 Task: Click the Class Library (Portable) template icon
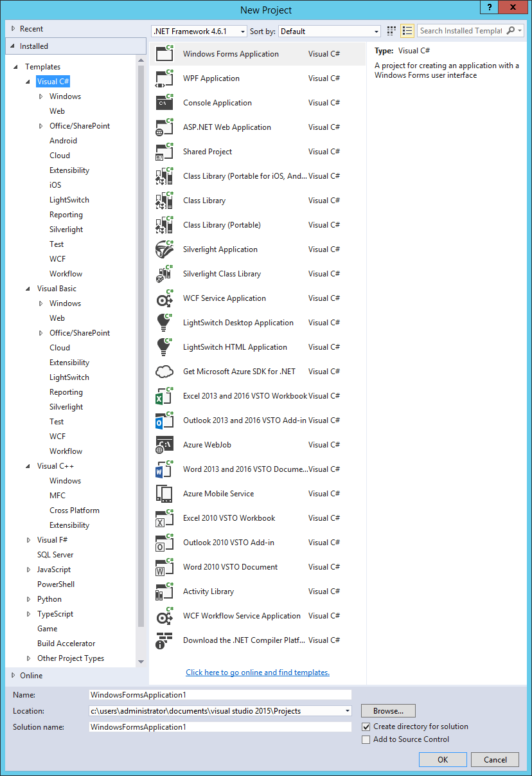164,225
